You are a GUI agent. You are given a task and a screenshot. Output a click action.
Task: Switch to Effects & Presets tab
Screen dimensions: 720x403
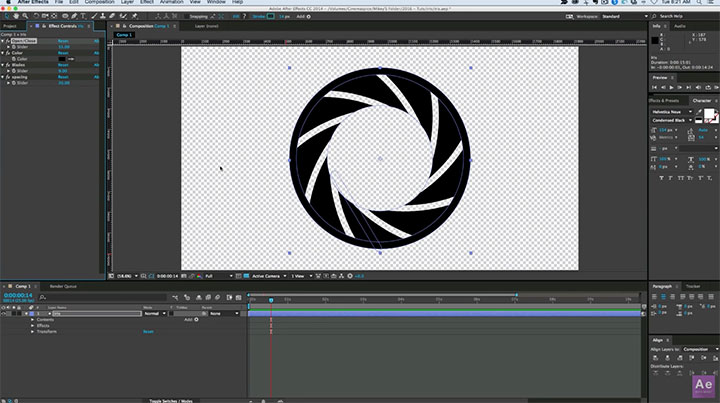pyautogui.click(x=664, y=101)
